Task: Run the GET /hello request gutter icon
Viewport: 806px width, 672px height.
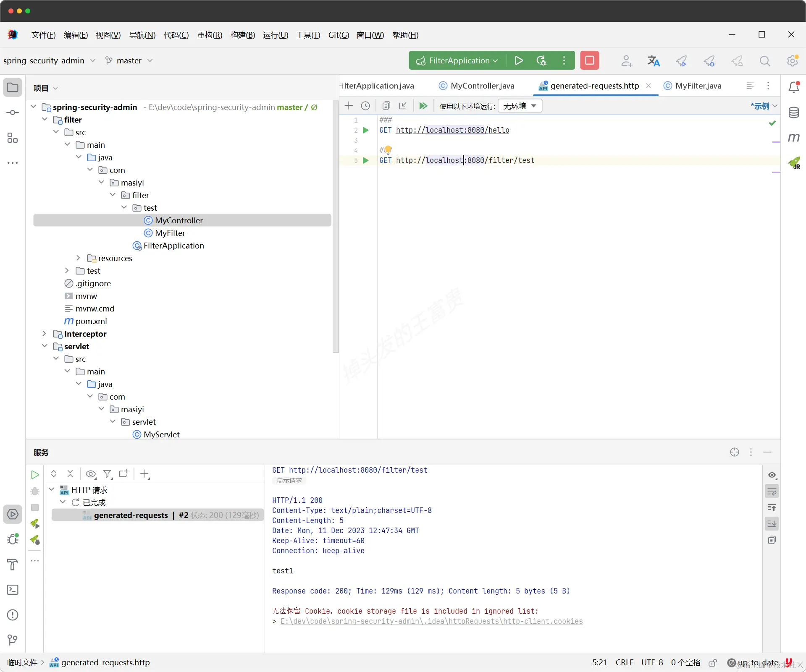Action: [365, 130]
